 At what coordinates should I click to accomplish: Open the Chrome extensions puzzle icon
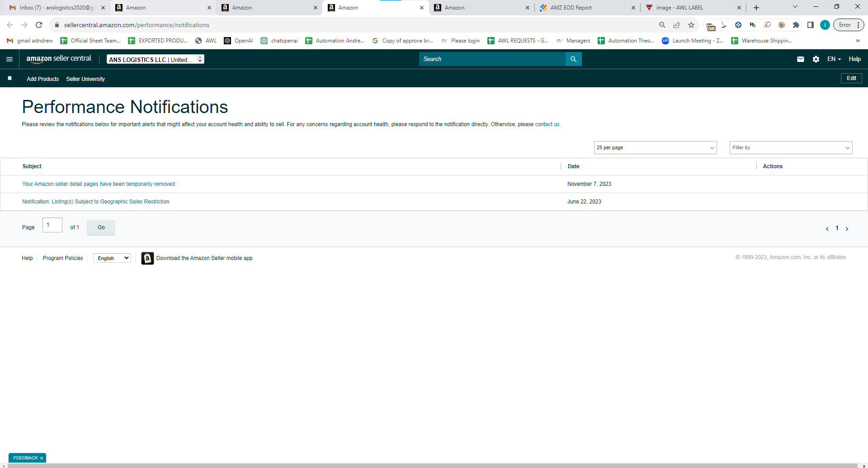(796, 25)
